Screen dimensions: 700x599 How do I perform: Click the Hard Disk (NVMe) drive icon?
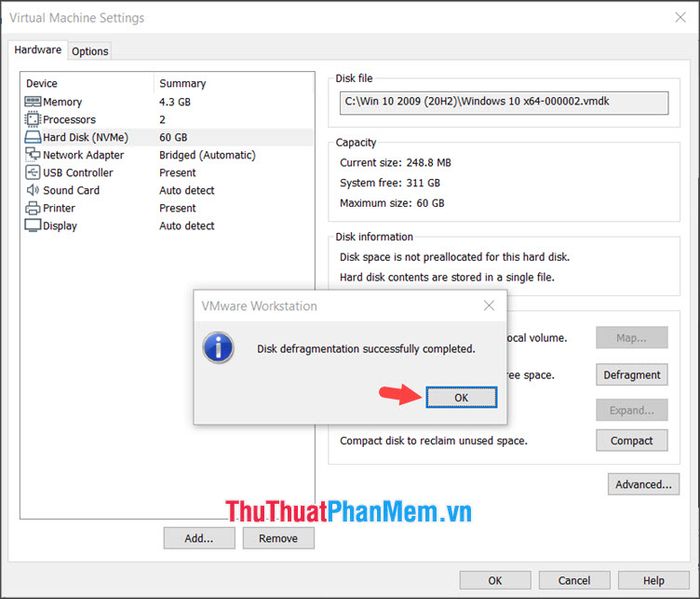tap(33, 137)
